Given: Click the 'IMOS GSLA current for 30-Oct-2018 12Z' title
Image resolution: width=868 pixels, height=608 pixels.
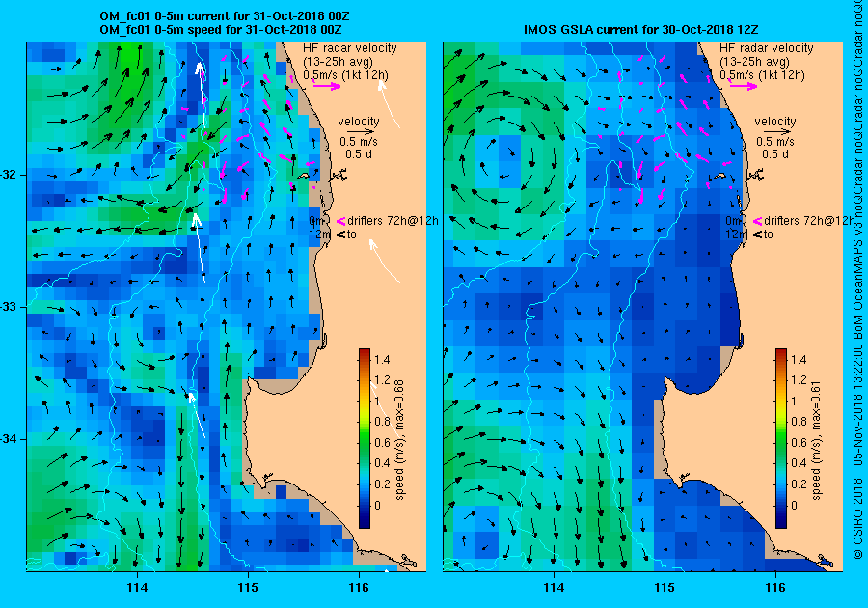Looking at the screenshot, I should pyautogui.click(x=642, y=29).
